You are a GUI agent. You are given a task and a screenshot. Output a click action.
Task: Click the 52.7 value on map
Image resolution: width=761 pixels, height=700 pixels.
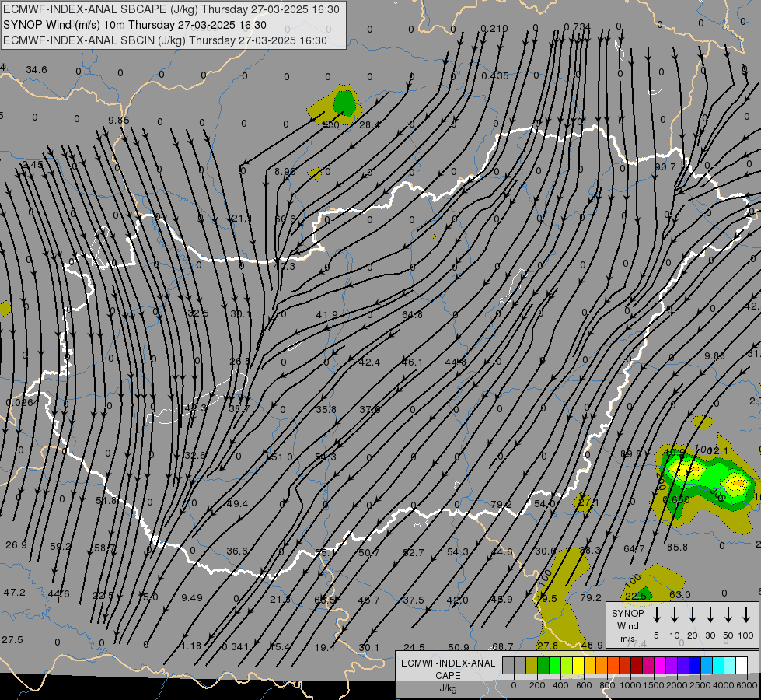point(414,553)
